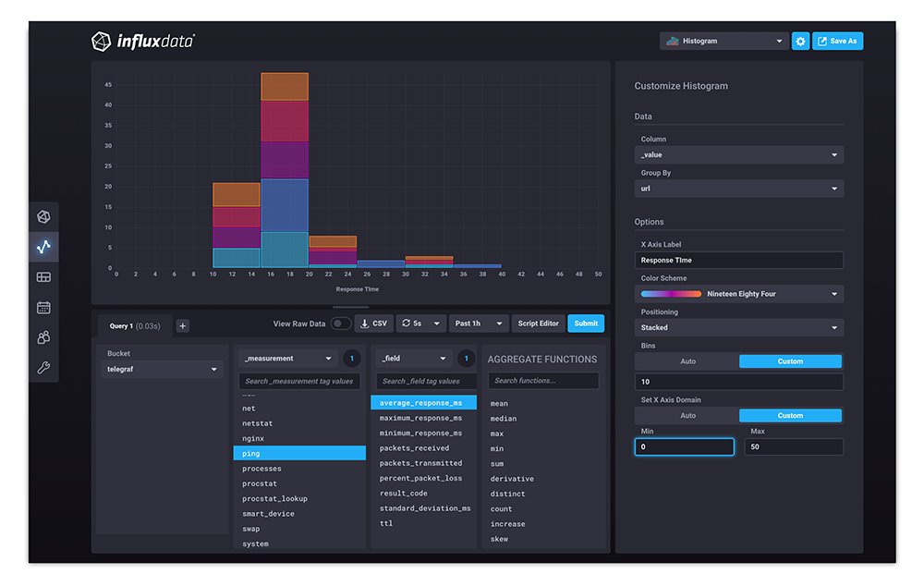
Task: Set Bins mode to Auto
Action: 687,361
